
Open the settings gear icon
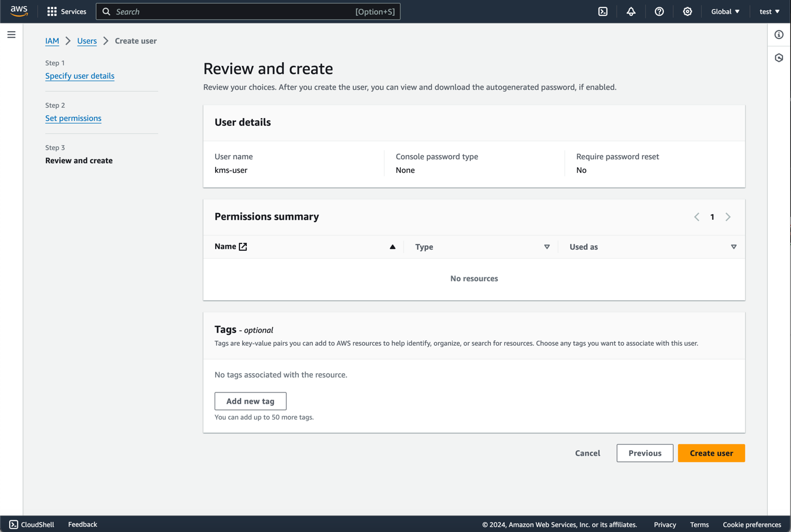[x=687, y=11]
